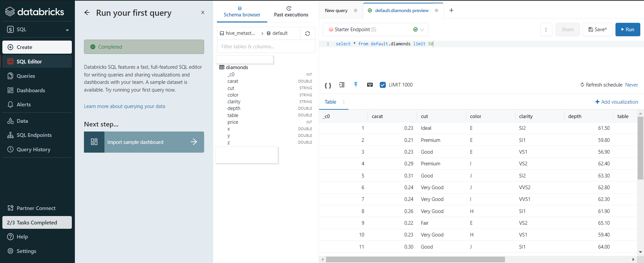
Task: Click Import sample dashboard
Action: [x=144, y=142]
